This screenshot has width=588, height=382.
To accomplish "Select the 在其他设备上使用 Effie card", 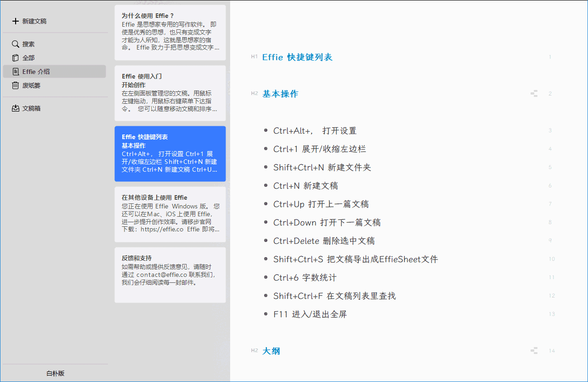I will tap(170, 213).
